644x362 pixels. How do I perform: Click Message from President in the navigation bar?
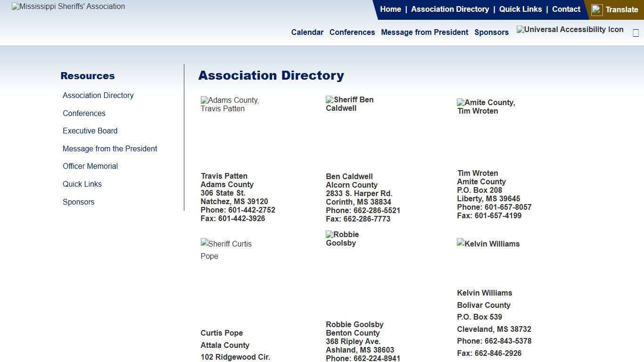coord(424,32)
